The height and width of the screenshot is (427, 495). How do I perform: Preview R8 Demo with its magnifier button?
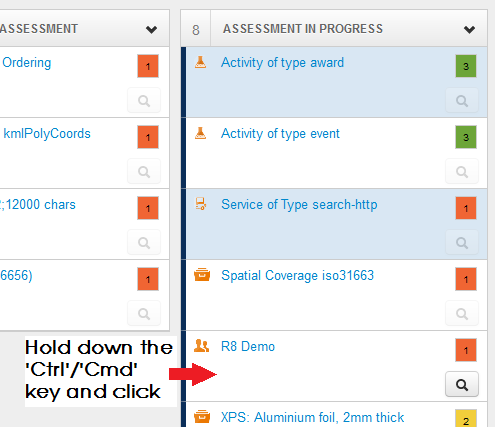click(462, 384)
